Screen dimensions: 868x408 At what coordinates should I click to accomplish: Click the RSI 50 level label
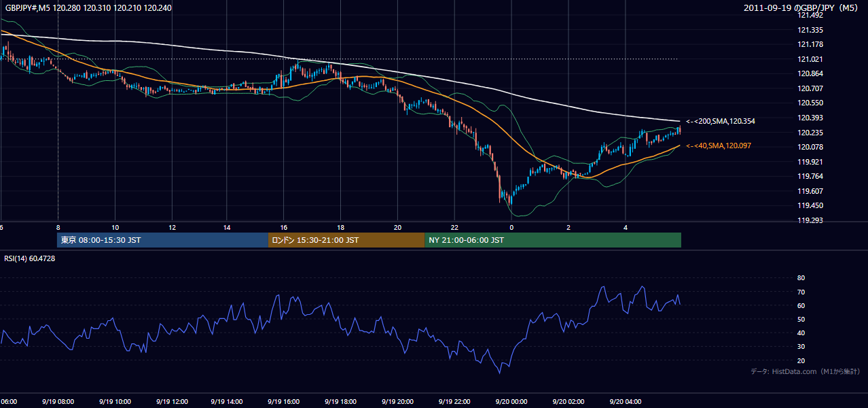click(x=801, y=319)
